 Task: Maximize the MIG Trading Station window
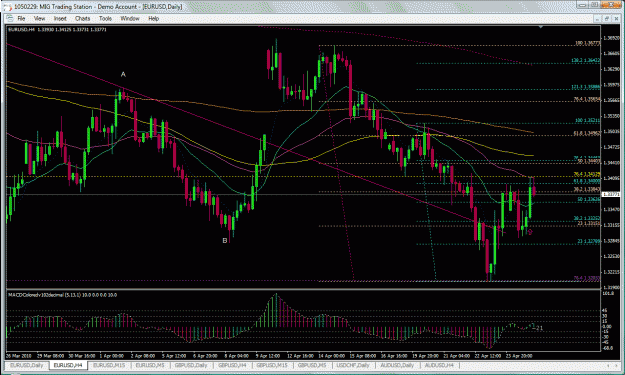point(594,5)
